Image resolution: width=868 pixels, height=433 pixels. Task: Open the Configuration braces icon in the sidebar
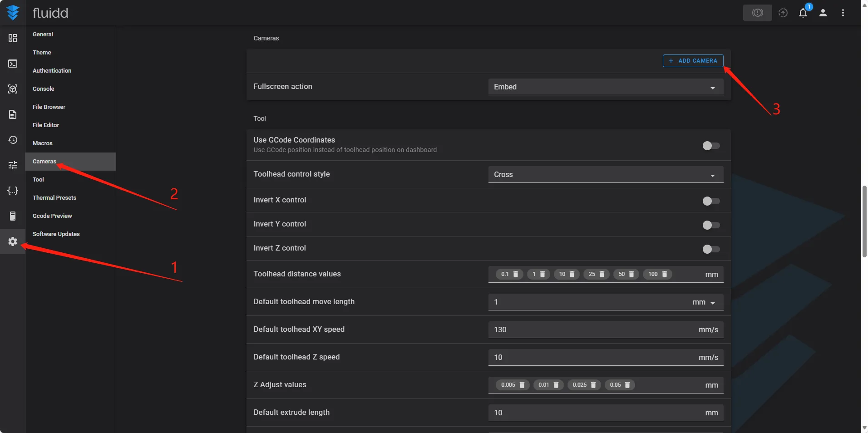coord(13,191)
